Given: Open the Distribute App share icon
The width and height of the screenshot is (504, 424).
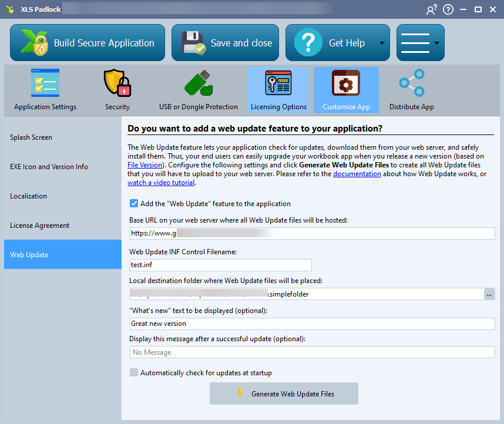Looking at the screenshot, I should click(411, 83).
